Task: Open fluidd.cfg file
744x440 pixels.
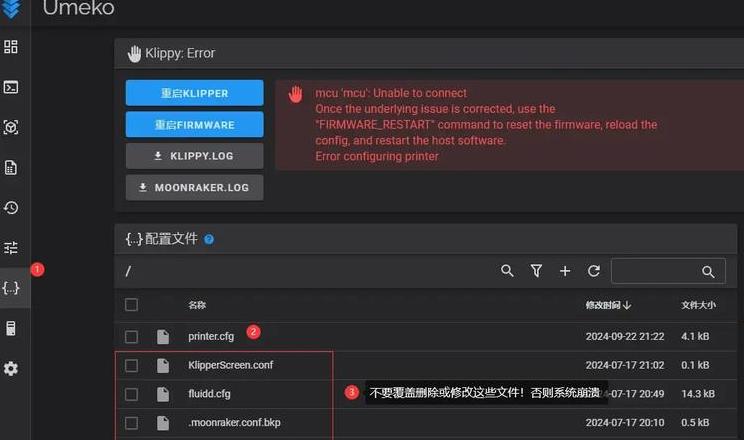Action: [209, 394]
